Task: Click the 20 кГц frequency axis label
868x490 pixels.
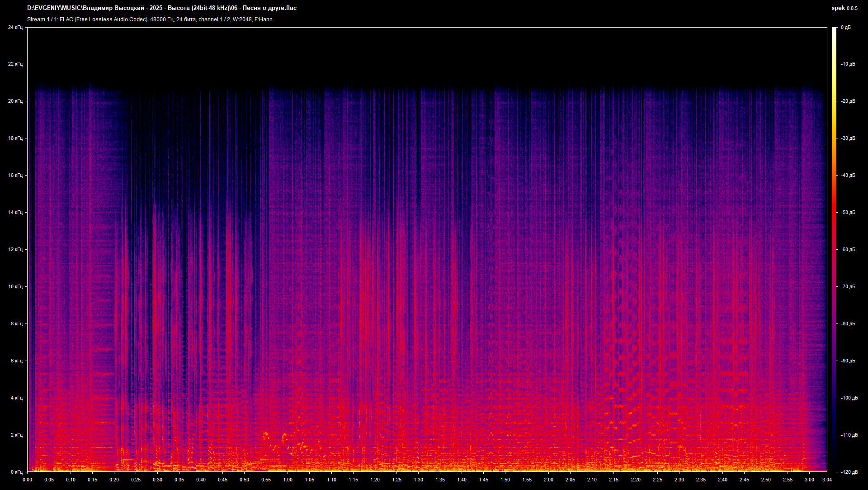Action: 15,101
